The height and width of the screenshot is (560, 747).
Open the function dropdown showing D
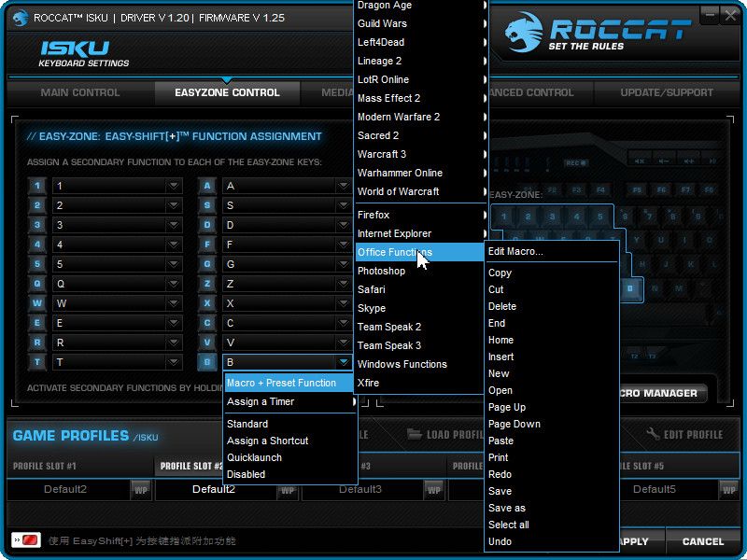[344, 225]
